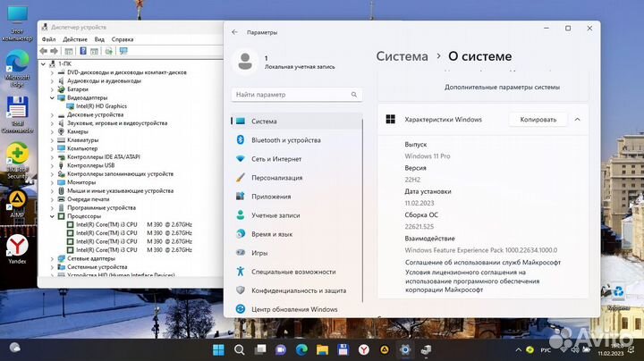Click scan for hardware changes monitor icon
The height and width of the screenshot is (361, 644).
pyautogui.click(x=123, y=51)
